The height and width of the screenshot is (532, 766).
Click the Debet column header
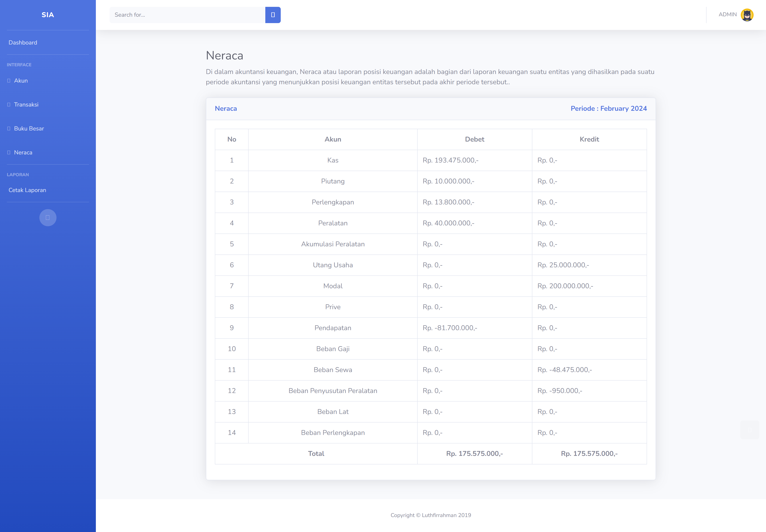pyautogui.click(x=474, y=139)
